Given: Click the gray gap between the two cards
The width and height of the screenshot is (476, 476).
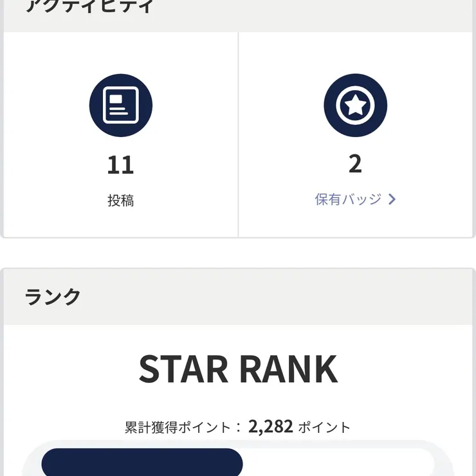Looking at the screenshot, I should 238,253.
